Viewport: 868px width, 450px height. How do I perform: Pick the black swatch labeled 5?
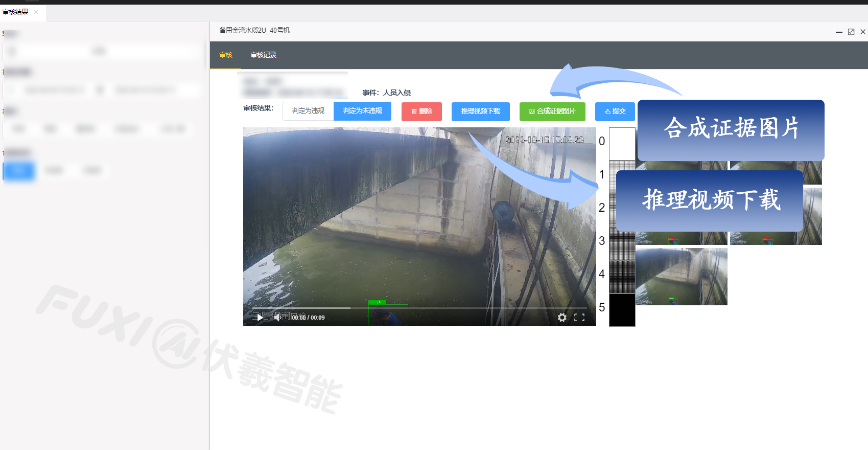[622, 310]
